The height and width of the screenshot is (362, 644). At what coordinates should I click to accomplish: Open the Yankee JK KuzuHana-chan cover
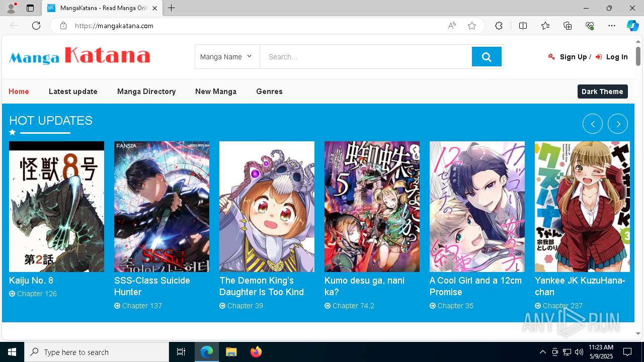[x=582, y=207]
